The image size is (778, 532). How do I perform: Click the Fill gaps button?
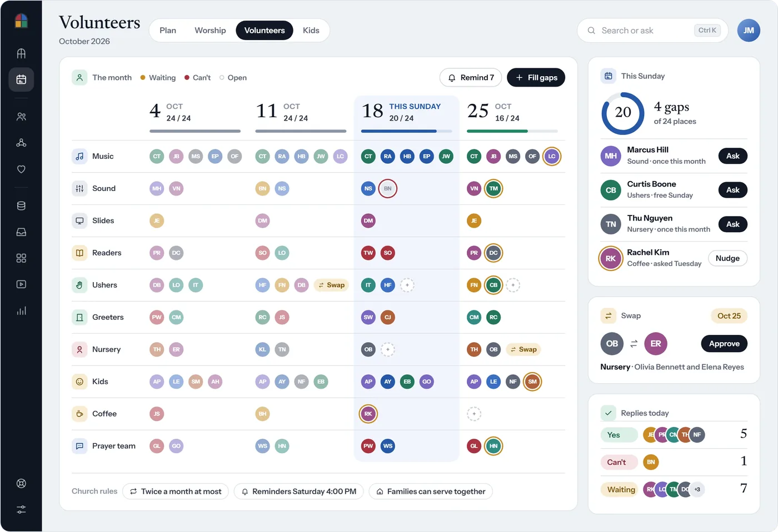click(x=536, y=78)
